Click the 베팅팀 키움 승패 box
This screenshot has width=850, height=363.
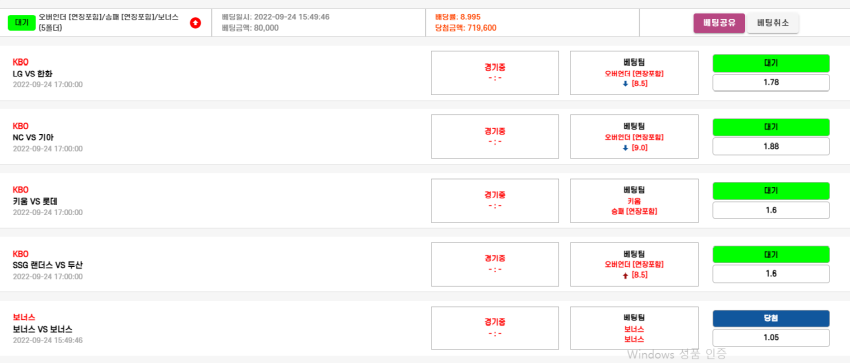(x=634, y=200)
